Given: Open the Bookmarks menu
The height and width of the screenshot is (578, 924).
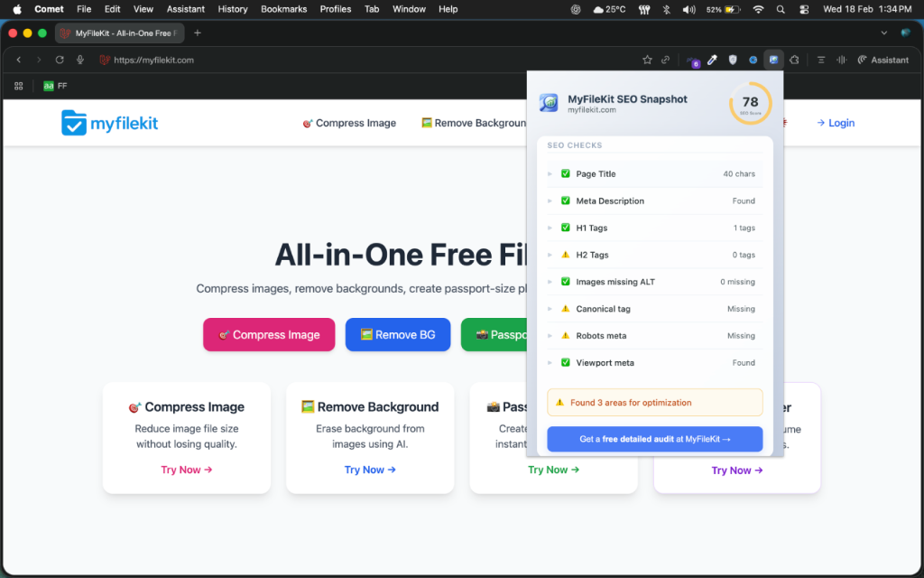Looking at the screenshot, I should click(284, 9).
